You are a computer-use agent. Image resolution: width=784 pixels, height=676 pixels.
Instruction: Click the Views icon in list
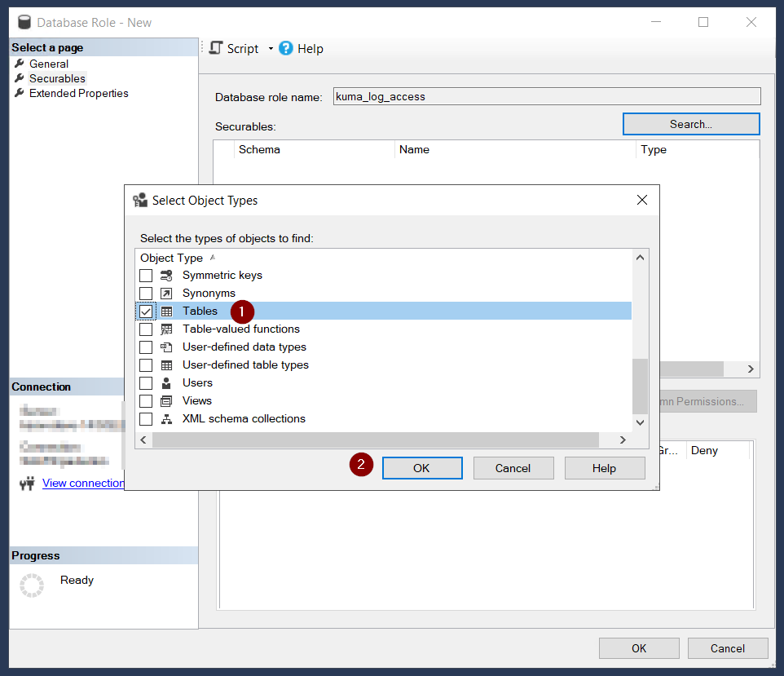pyautogui.click(x=166, y=401)
